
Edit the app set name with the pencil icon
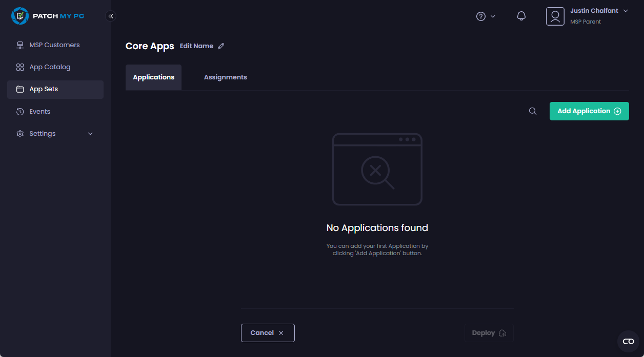click(x=221, y=46)
